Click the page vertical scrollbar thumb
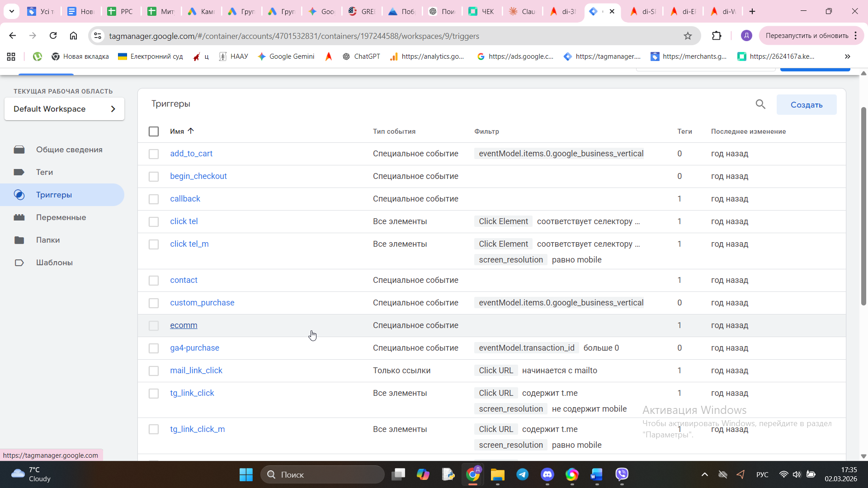The image size is (868, 488). click(x=863, y=206)
